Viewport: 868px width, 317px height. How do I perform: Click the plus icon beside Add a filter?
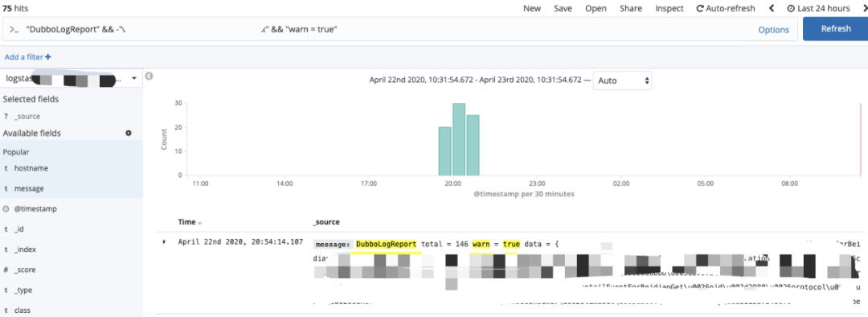[x=48, y=57]
